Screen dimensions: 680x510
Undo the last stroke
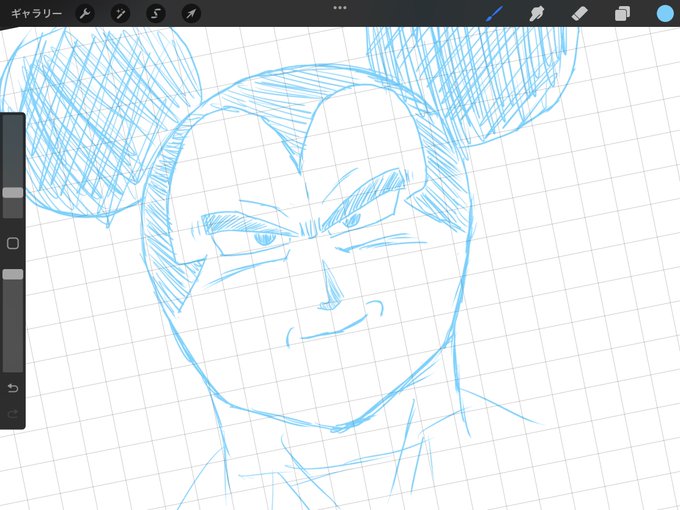13,388
